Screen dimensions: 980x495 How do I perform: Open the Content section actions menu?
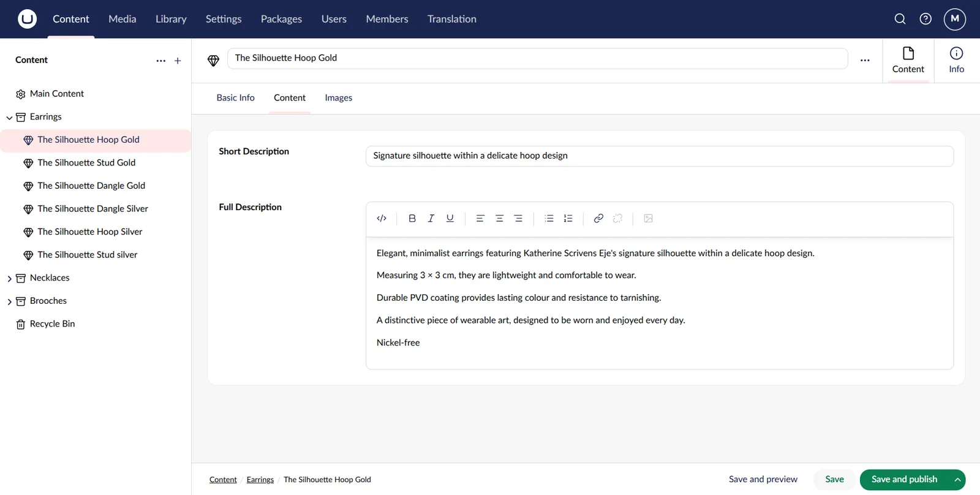pos(161,61)
